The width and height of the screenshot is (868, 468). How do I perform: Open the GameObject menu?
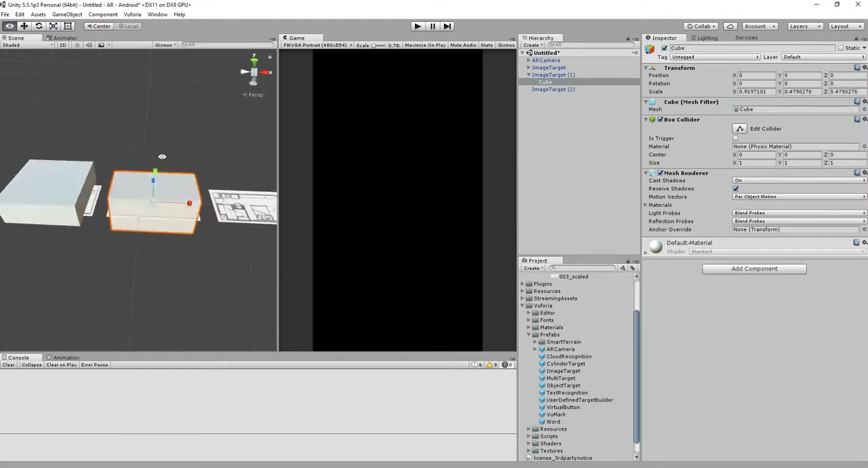(67, 14)
